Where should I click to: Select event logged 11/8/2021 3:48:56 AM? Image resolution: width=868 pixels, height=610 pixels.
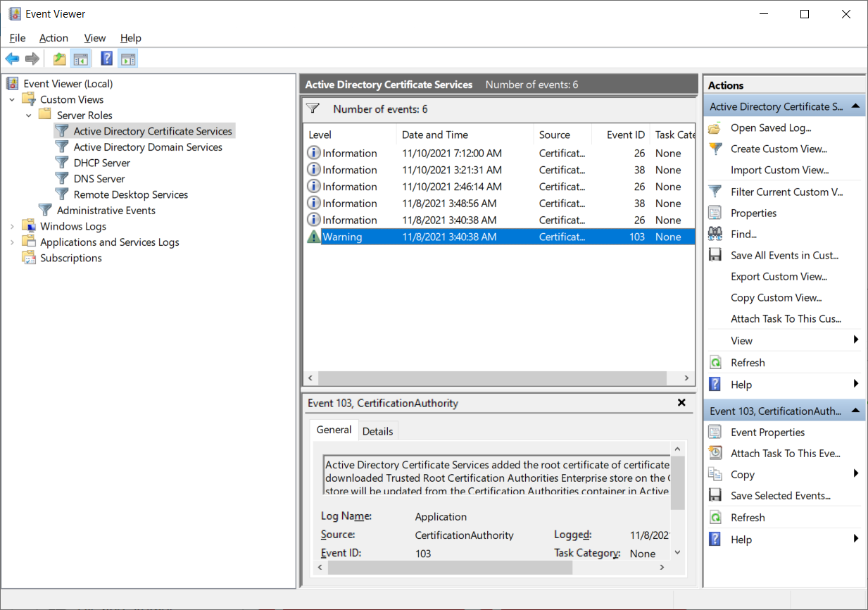pos(498,204)
